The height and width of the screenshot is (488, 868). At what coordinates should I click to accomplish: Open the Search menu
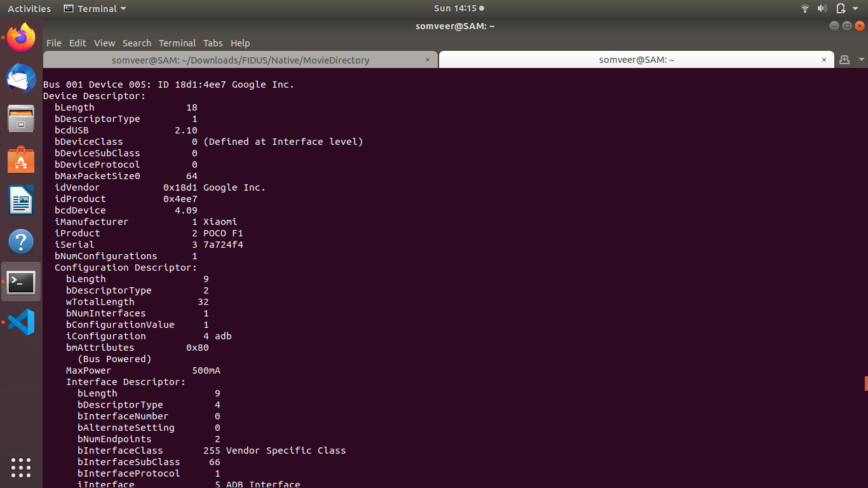137,43
